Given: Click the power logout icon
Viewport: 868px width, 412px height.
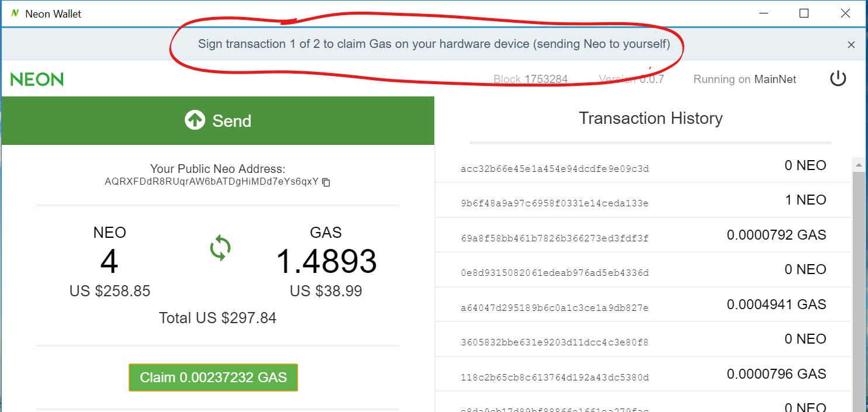Looking at the screenshot, I should 838,79.
